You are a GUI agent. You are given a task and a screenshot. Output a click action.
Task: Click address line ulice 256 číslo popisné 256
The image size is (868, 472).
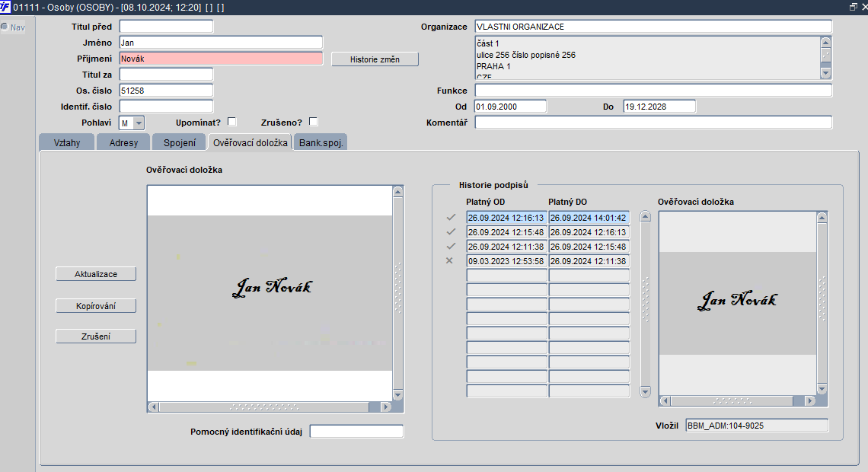click(526, 55)
